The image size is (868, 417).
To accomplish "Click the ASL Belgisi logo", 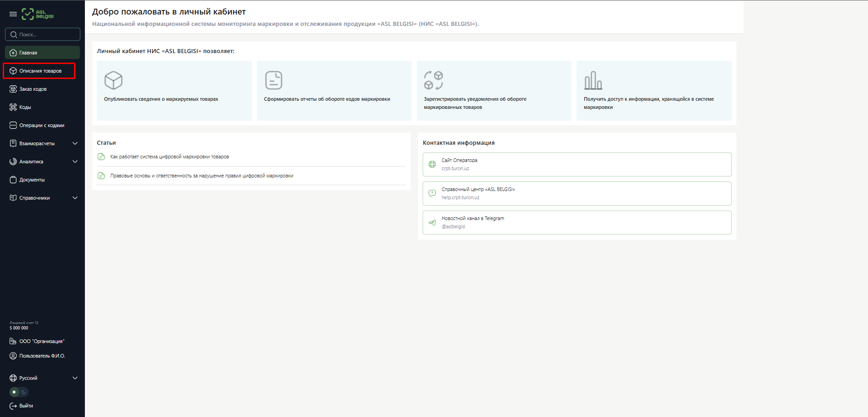I will 38,14.
